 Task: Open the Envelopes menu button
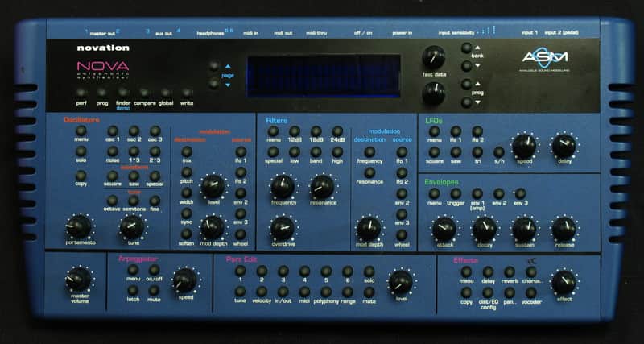434,193
